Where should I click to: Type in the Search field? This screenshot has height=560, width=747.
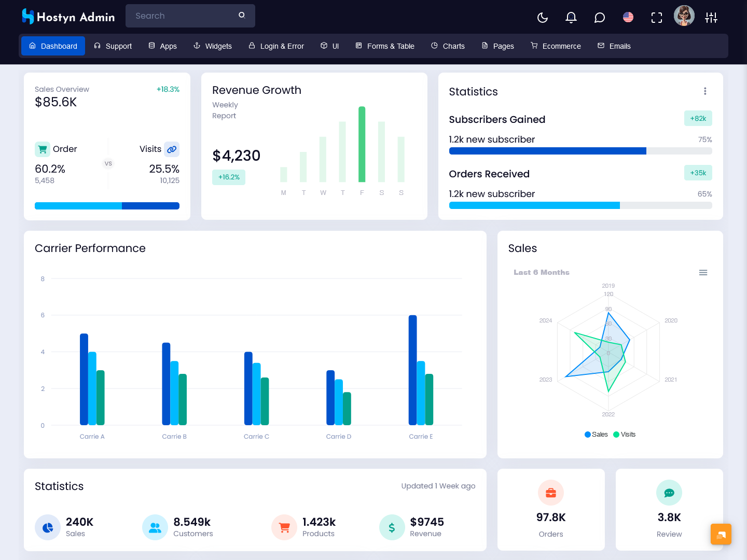[x=182, y=16]
